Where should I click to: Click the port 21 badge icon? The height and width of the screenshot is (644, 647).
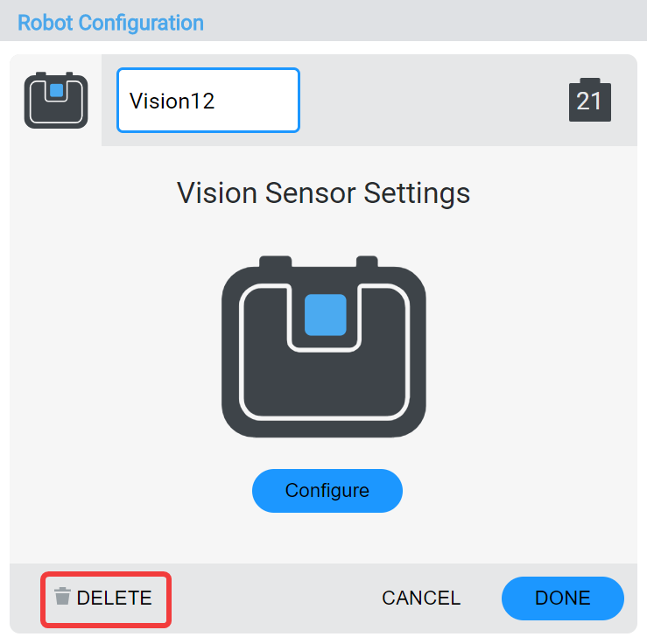(589, 100)
